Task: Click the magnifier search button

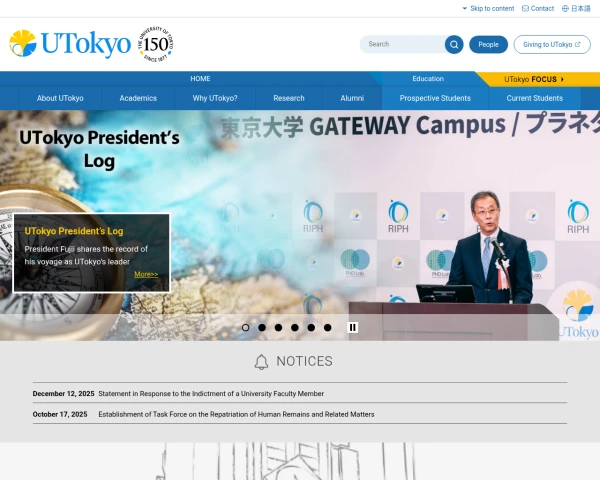Action: pyautogui.click(x=454, y=45)
